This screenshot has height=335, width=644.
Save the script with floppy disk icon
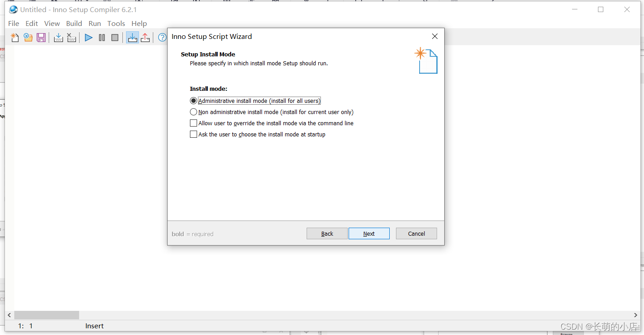pos(41,38)
